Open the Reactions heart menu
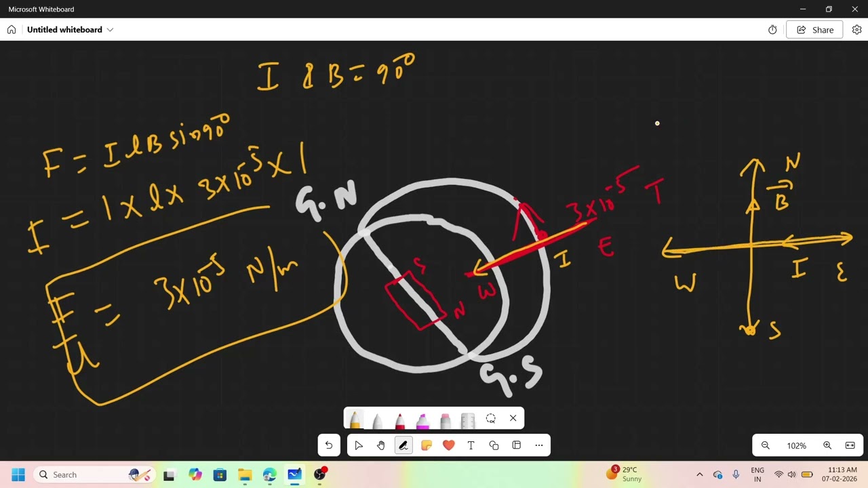The height and width of the screenshot is (488, 868). (448, 445)
